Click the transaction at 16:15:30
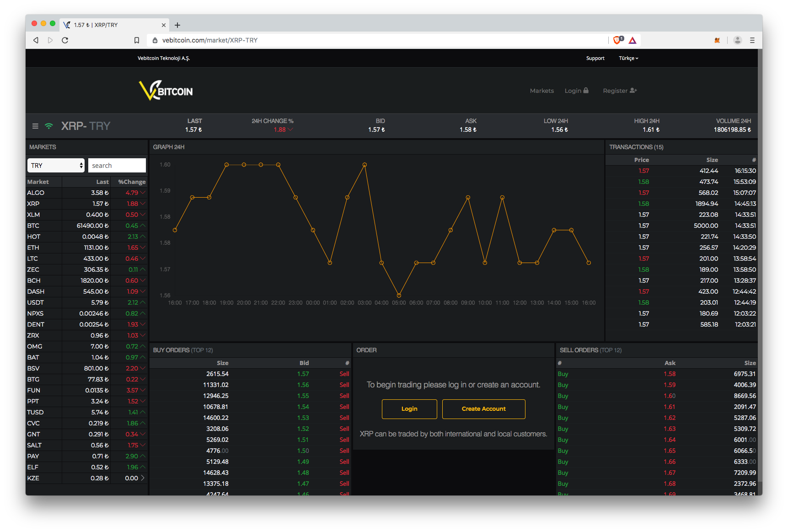 coord(681,171)
